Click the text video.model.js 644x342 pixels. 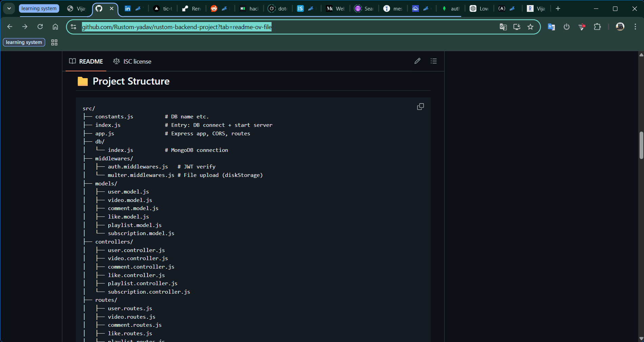pyautogui.click(x=130, y=200)
